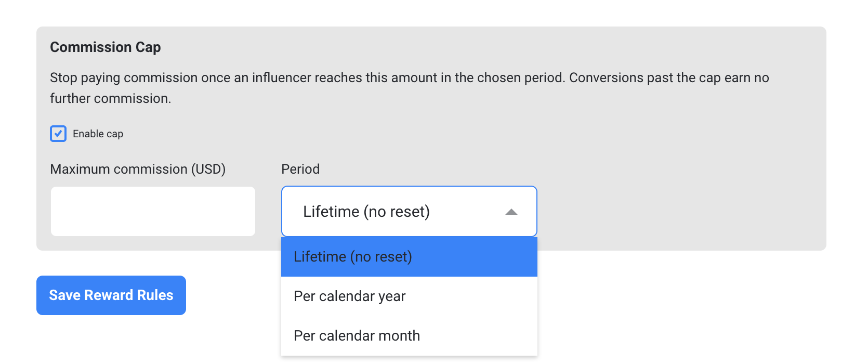This screenshot has height=364, width=868.
Task: Click the blue checkmark next to Enable cap
Action: tap(58, 134)
